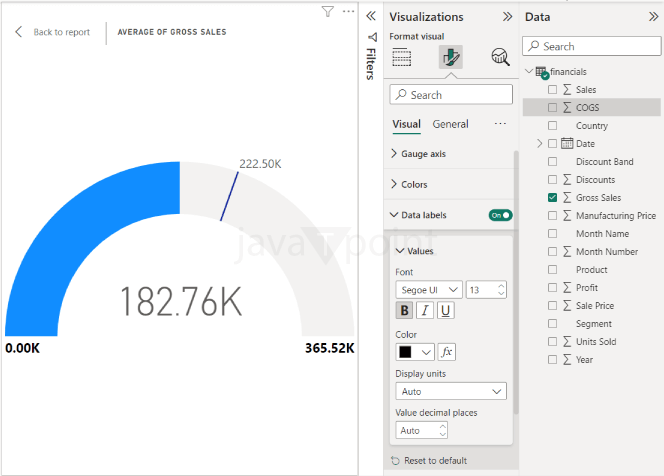Viewport: 664px width, 476px height.
Task: Select the Manufacturing Price field
Action: 616,216
